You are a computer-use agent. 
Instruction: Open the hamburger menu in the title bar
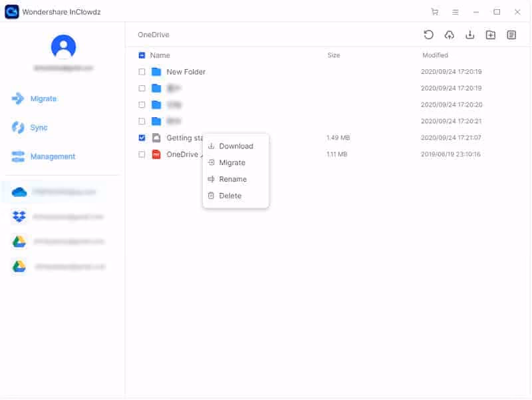(x=456, y=11)
